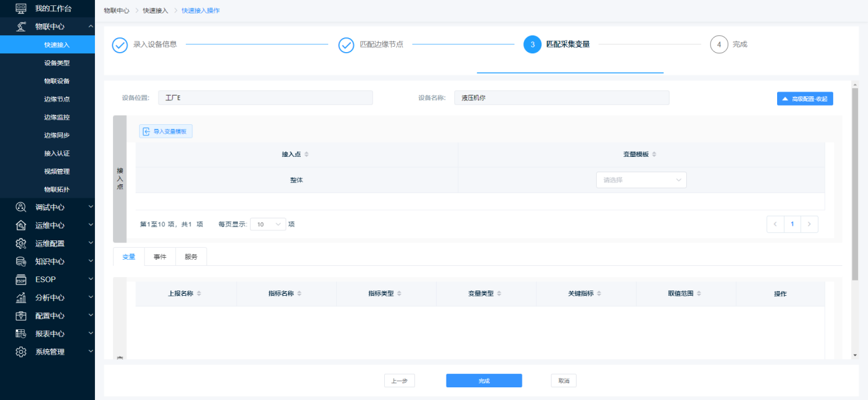Click the blue 完成 button
Image resolution: width=868 pixels, height=400 pixels.
484,381
